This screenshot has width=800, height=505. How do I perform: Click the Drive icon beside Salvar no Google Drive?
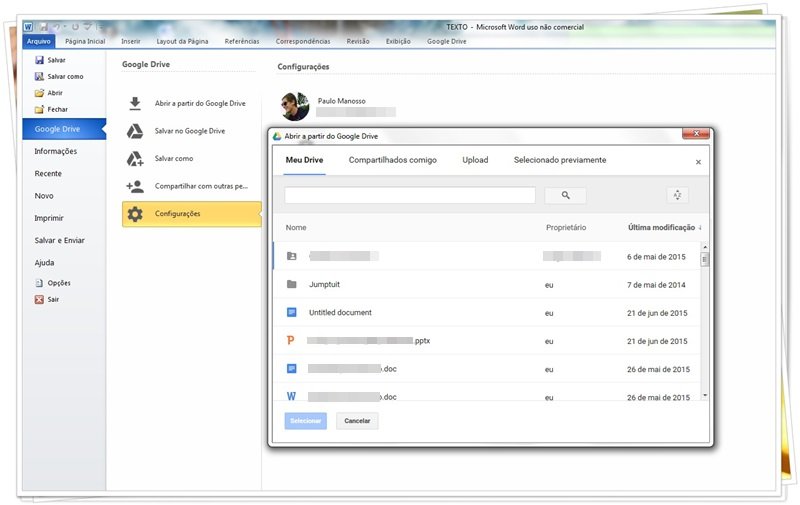(135, 131)
